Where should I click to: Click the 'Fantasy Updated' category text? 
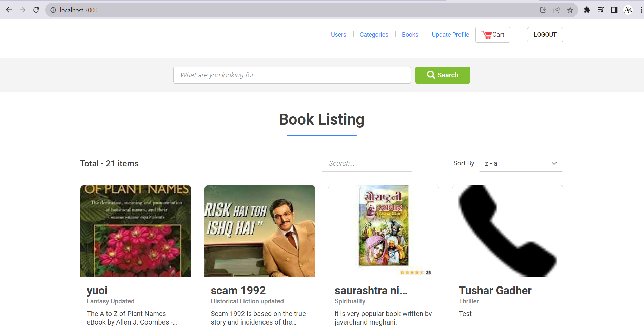point(111,301)
